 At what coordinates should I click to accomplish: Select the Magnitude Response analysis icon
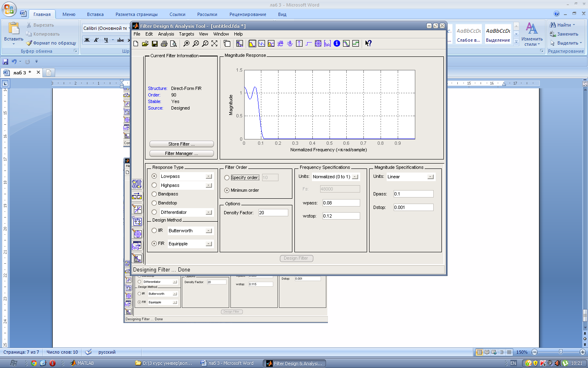(252, 43)
